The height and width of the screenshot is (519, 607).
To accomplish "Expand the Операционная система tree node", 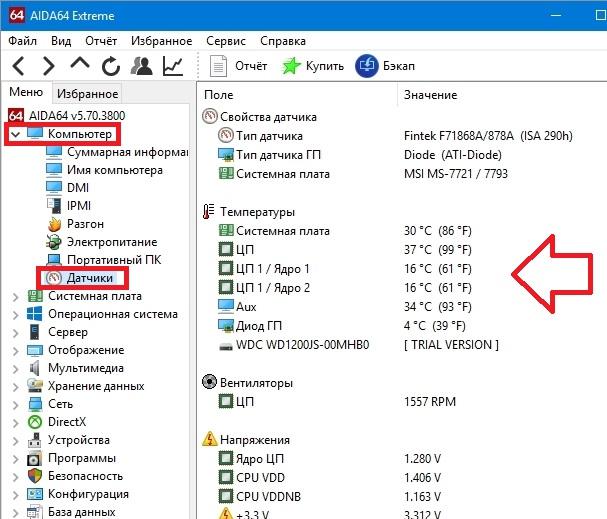I will pyautogui.click(x=15, y=315).
